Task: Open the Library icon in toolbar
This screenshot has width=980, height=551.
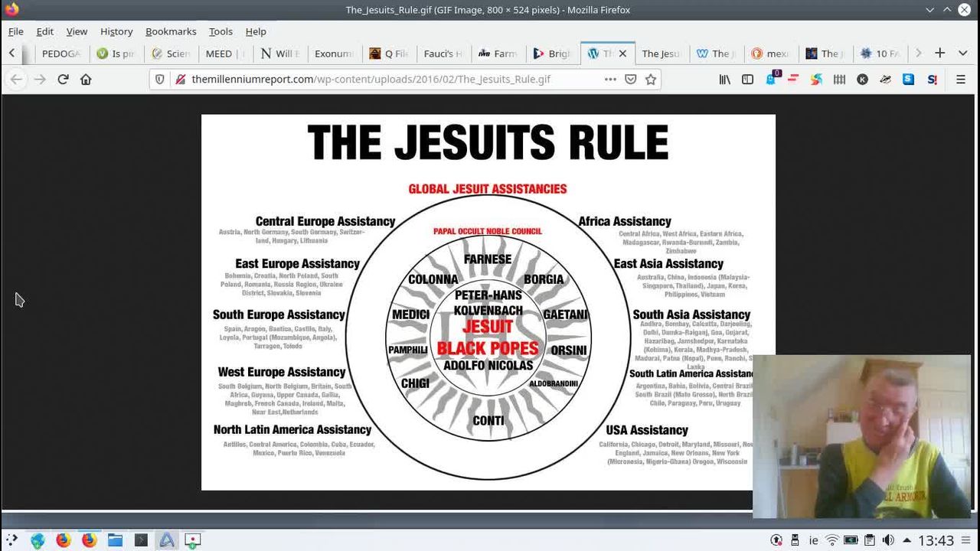Action: [724, 79]
